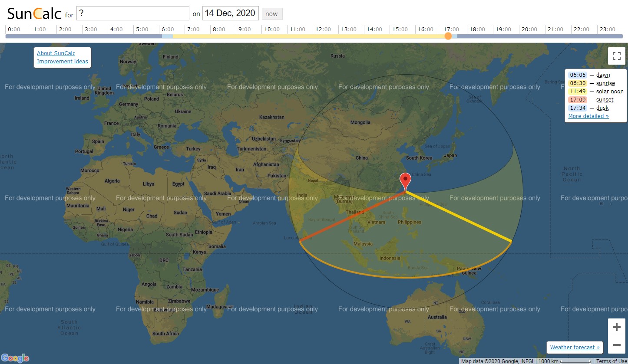The image size is (628, 364).
Task: Click the Philippines label on the map
Action: 410,222
